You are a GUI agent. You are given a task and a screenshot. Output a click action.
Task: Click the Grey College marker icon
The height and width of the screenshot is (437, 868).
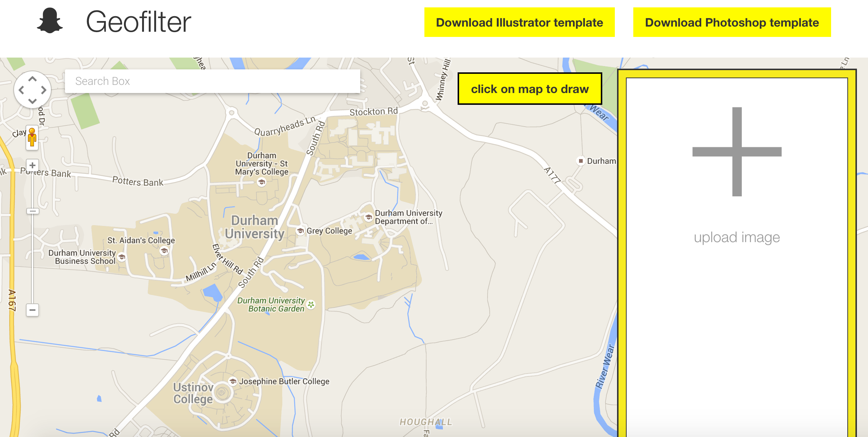(x=301, y=231)
